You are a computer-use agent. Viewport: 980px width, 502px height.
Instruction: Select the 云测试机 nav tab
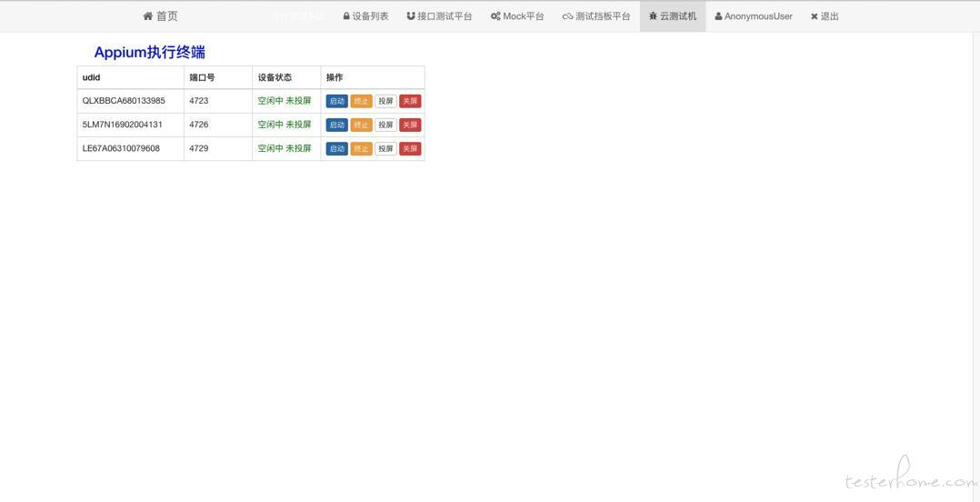(673, 16)
